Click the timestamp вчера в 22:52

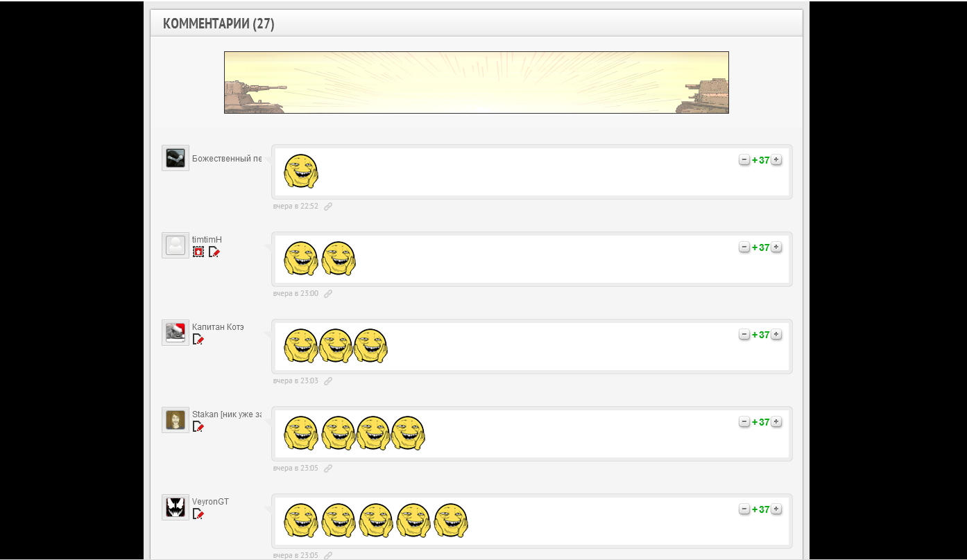(296, 207)
